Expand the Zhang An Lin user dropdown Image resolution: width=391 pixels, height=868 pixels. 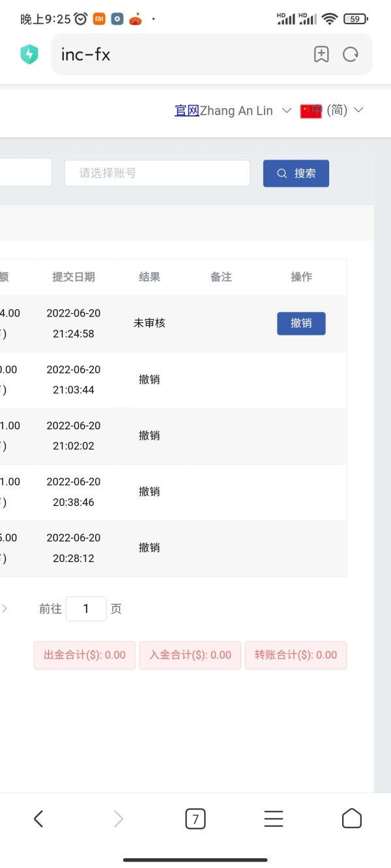pos(286,111)
